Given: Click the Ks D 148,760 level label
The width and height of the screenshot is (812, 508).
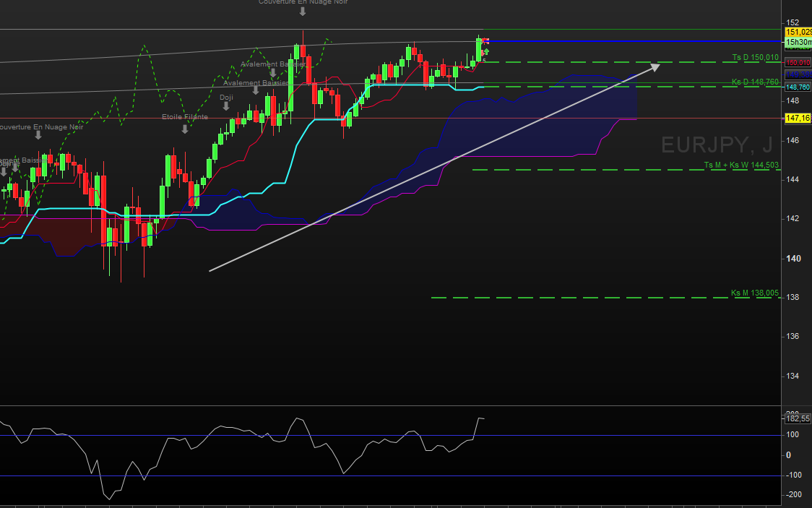Looking at the screenshot, I should point(755,82).
